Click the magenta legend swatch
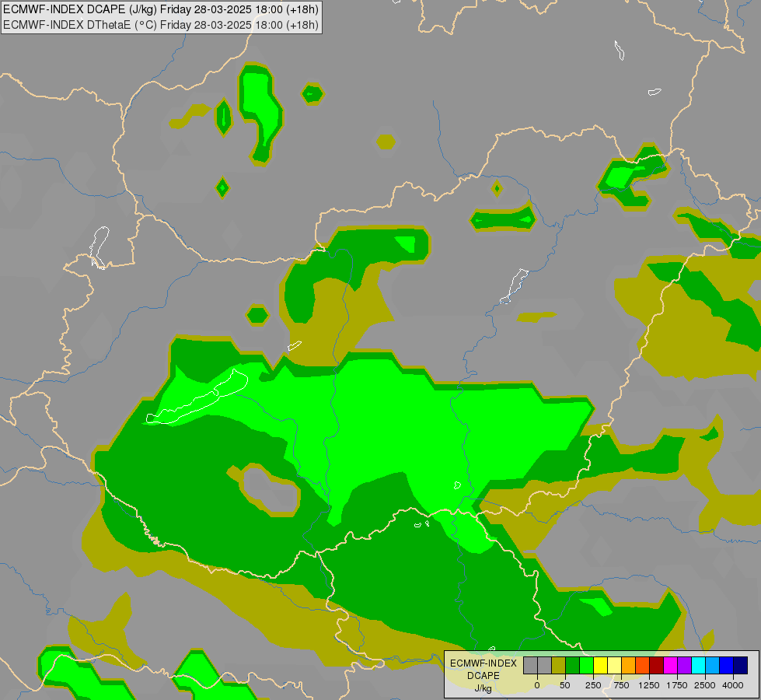 click(671, 665)
